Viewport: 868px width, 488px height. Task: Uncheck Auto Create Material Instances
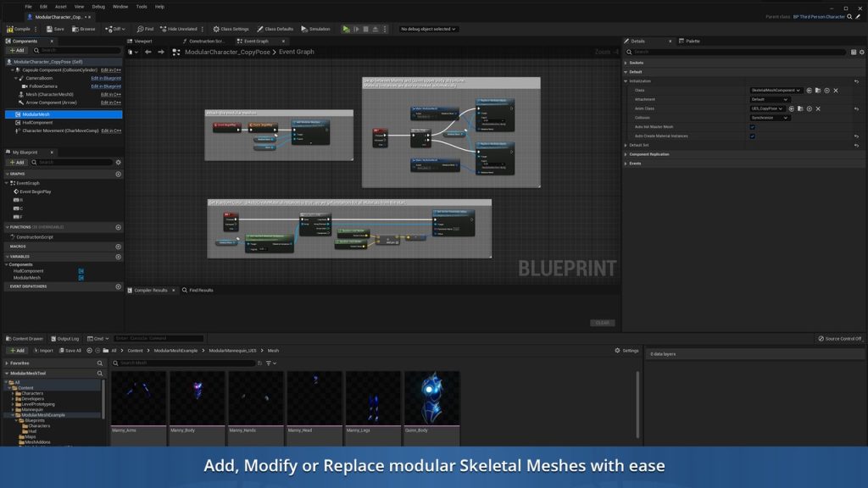(x=752, y=136)
